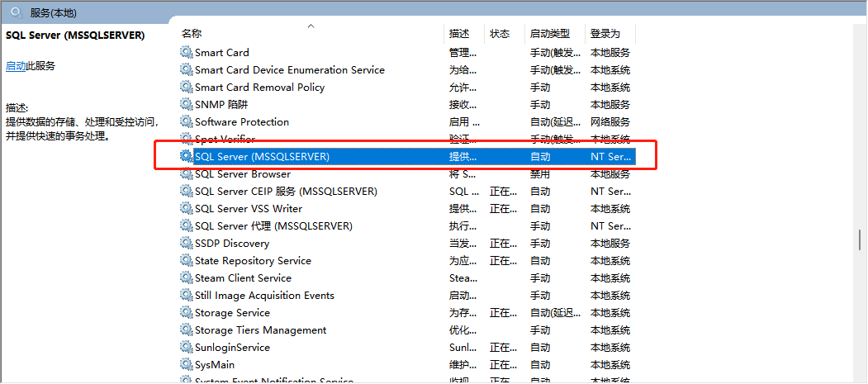Select State Repository Service row
Image resolution: width=868 pixels, height=384 pixels.
[x=253, y=260]
